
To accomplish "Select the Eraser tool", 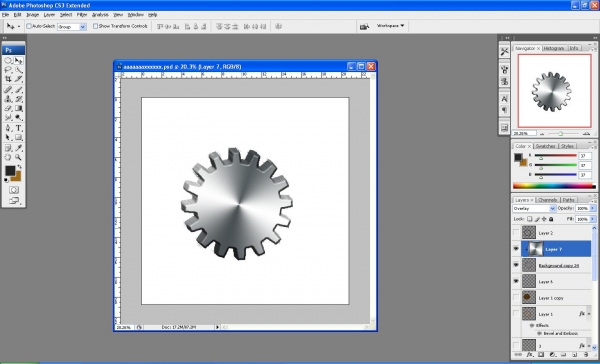I will tap(8, 108).
